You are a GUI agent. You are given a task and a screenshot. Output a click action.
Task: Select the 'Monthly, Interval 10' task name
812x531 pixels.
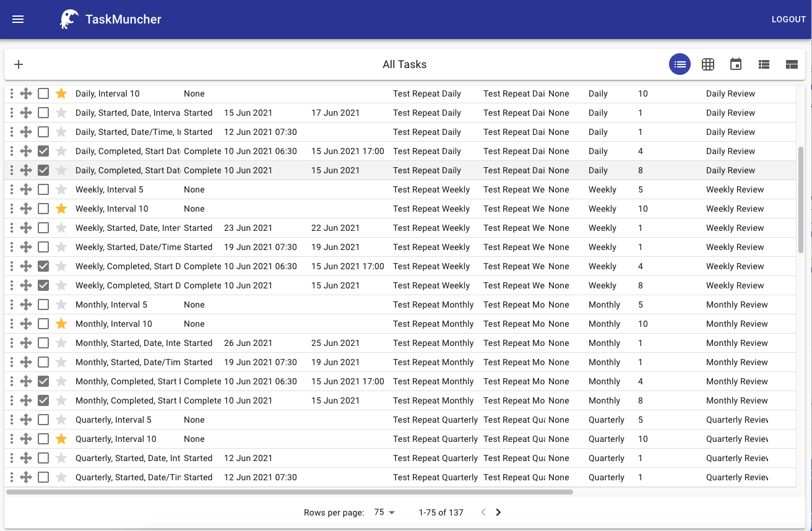point(114,324)
